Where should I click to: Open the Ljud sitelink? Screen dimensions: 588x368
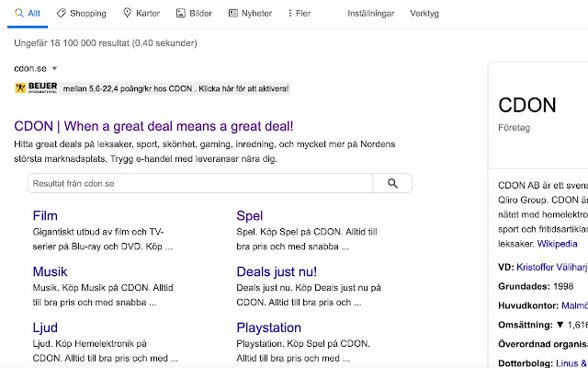45,328
